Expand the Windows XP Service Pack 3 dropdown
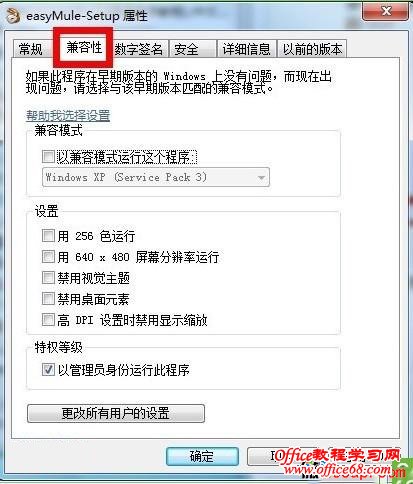 (156, 177)
